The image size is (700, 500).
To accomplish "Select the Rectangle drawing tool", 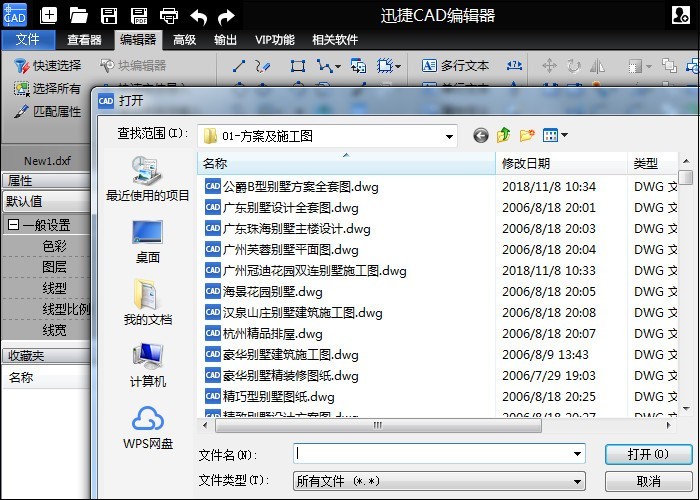I will click(x=298, y=66).
